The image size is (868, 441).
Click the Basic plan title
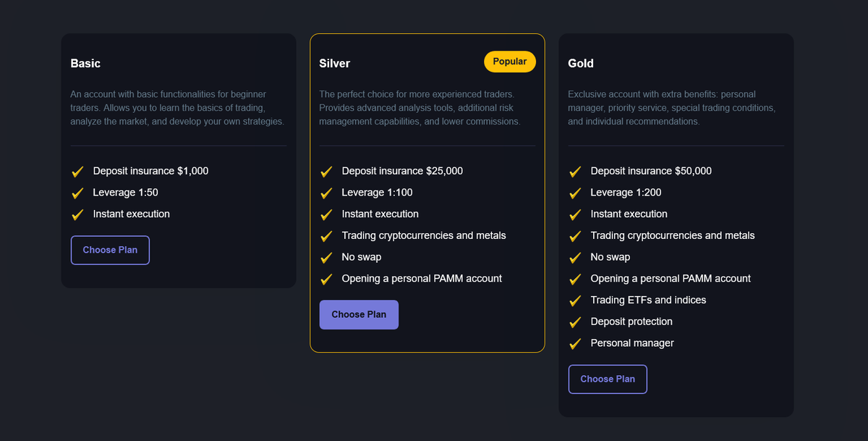point(85,64)
